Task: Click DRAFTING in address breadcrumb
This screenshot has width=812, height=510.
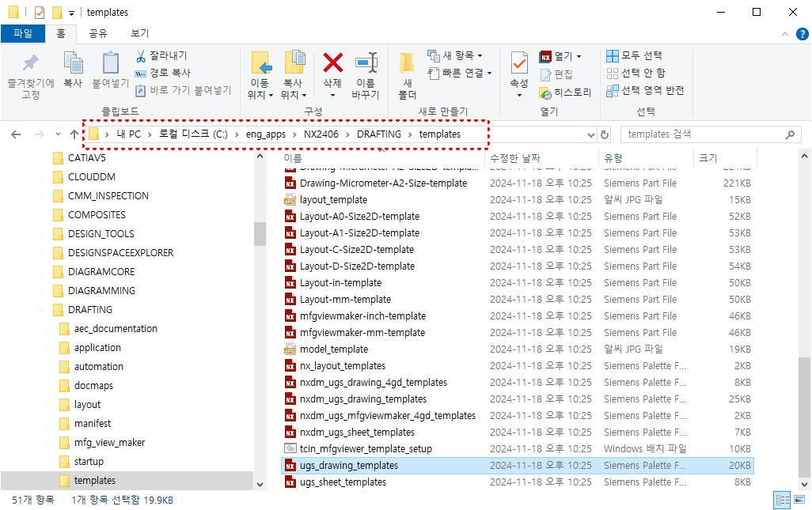Action: coord(379,134)
